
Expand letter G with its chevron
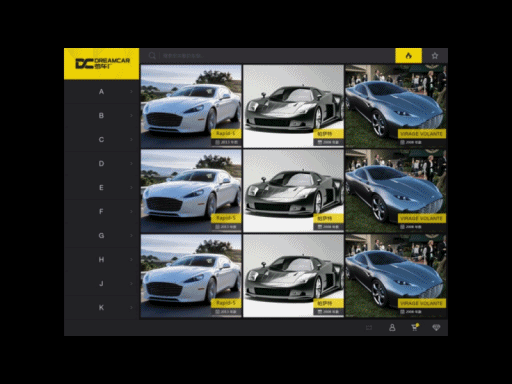click(131, 236)
